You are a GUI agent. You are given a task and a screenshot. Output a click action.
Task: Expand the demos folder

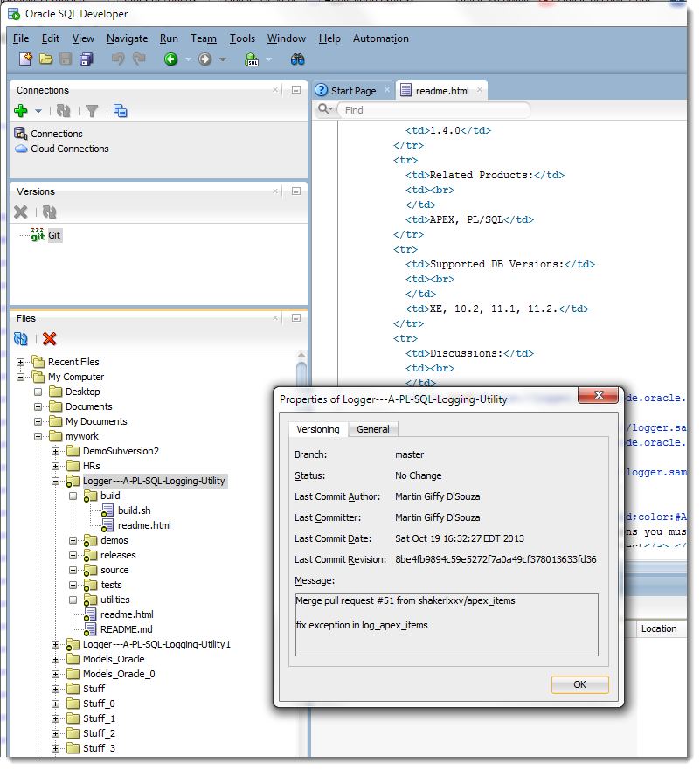[73, 541]
